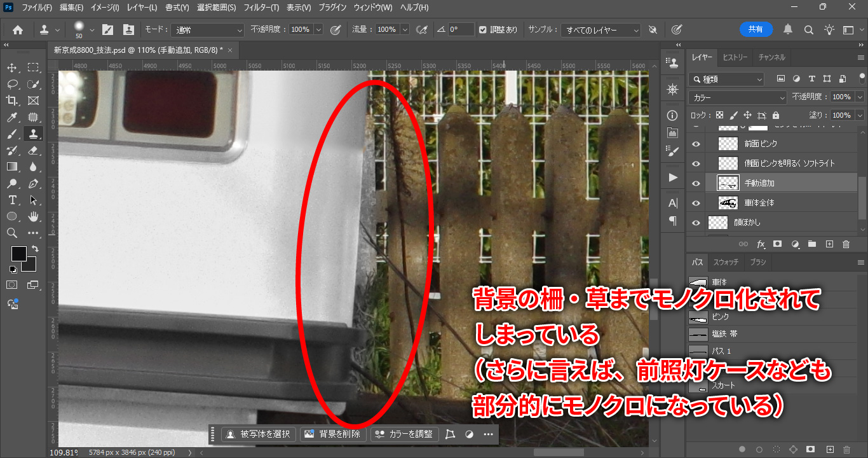Hide the 手動追加 layer
The width and height of the screenshot is (868, 458).
(696, 183)
